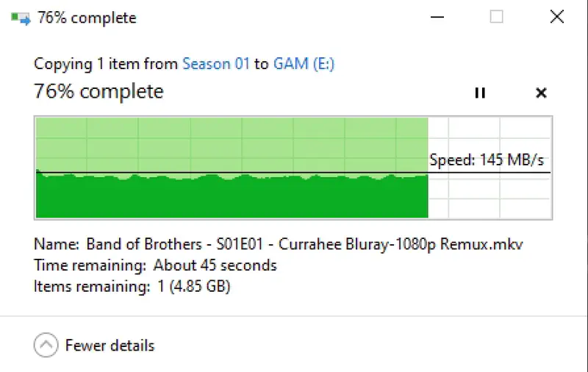Collapse details using the chevron circle icon
Image resolution: width=588 pixels, height=372 pixels.
coord(46,345)
